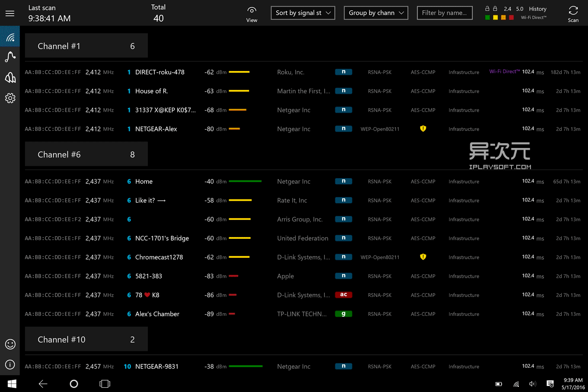Open the Windows Start button
This screenshot has height=392, width=588.
click(12, 384)
